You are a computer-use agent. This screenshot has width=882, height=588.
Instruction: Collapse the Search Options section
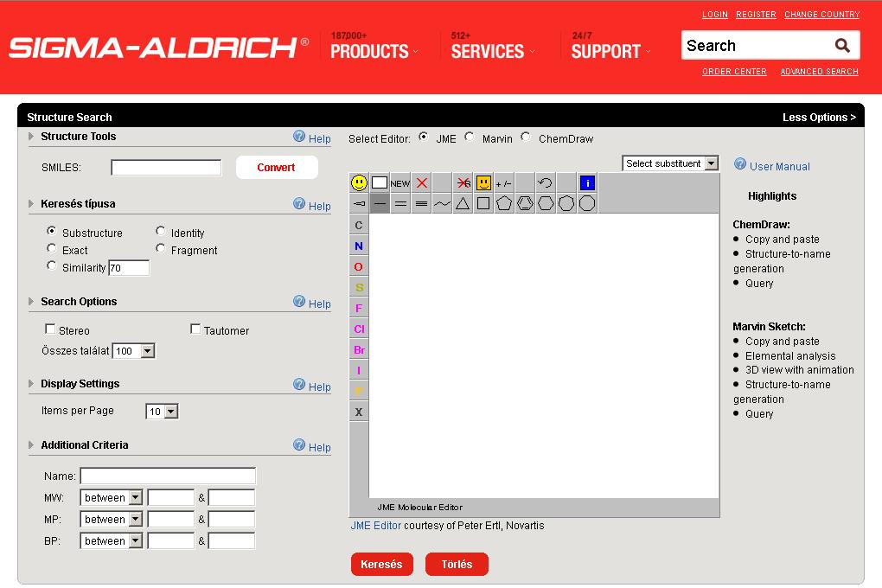click(x=31, y=302)
